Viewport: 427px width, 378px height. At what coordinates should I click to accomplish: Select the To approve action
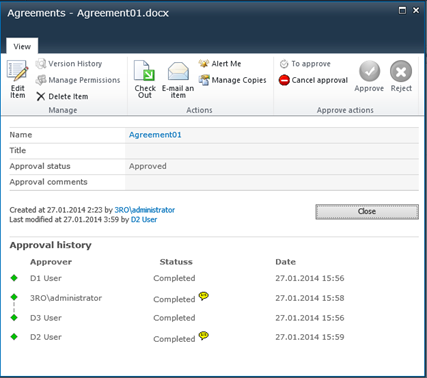[305, 64]
